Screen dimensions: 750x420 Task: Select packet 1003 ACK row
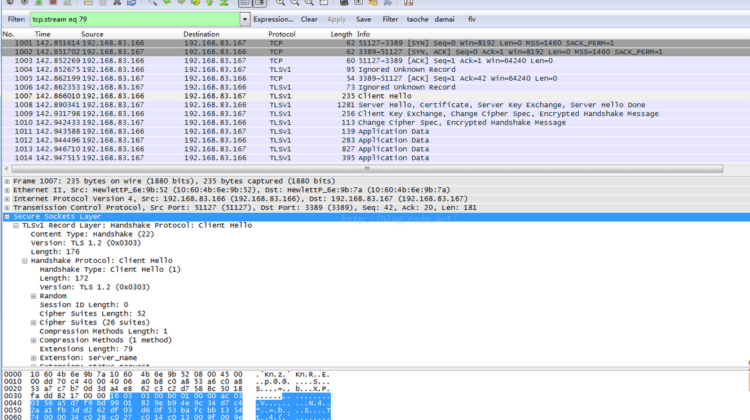(375, 61)
